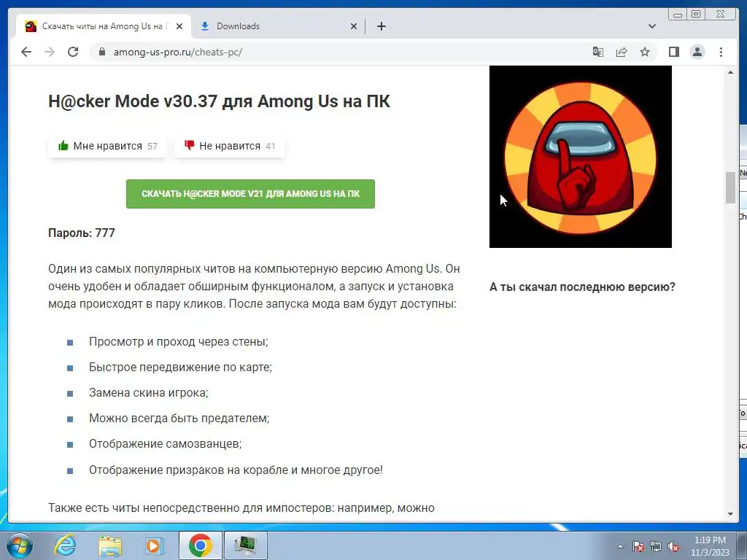Image resolution: width=747 pixels, height=560 pixels.
Task: Open Chrome three-dot menu
Action: 721,52
